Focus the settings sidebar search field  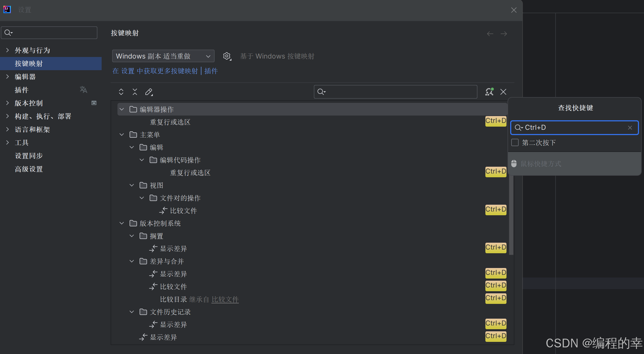(x=49, y=33)
